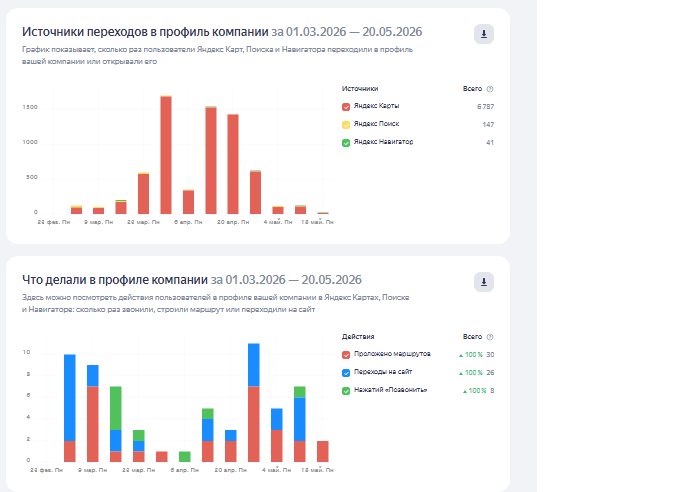Open info tooltip next to actions Всего
Viewport: 680px width, 492px height.
[x=490, y=337]
